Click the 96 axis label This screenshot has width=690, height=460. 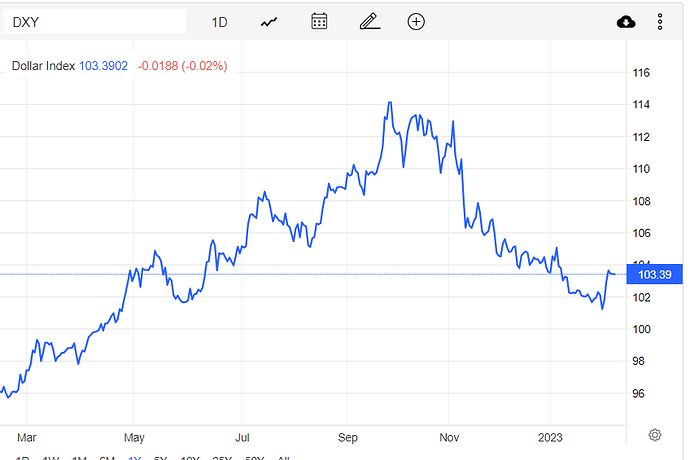[638, 393]
